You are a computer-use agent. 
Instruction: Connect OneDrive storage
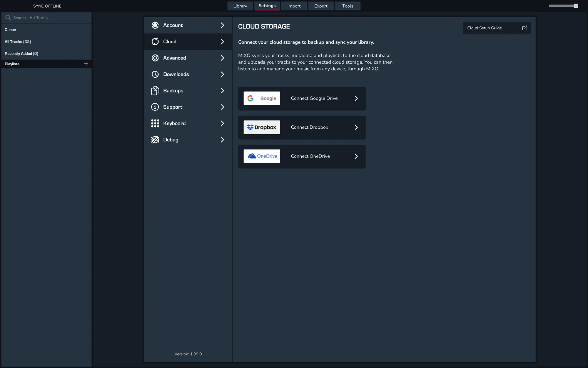pyautogui.click(x=302, y=156)
